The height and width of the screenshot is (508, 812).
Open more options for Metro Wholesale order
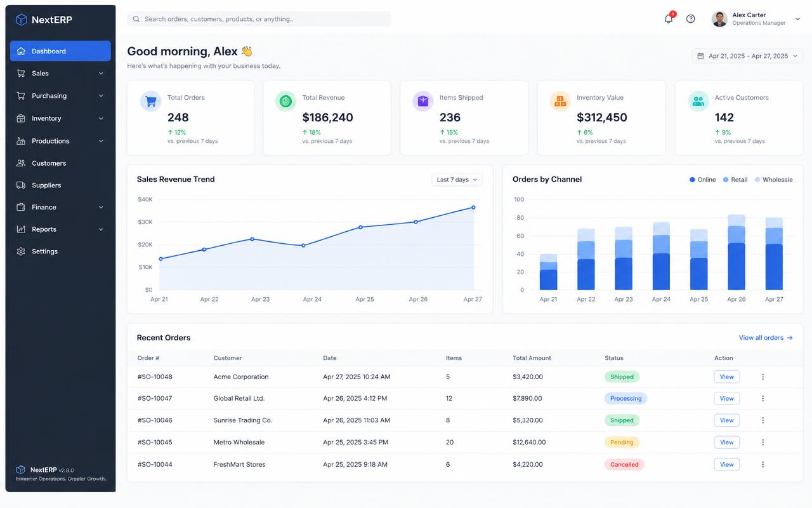coord(763,443)
